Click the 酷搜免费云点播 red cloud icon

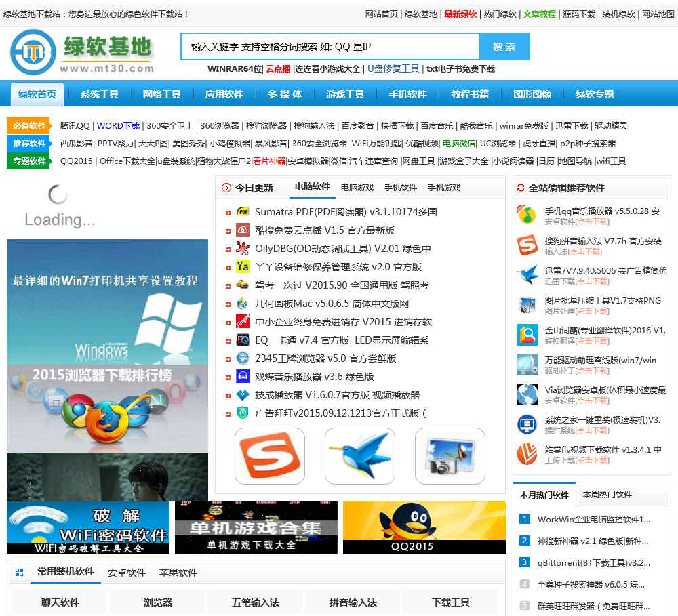click(243, 230)
